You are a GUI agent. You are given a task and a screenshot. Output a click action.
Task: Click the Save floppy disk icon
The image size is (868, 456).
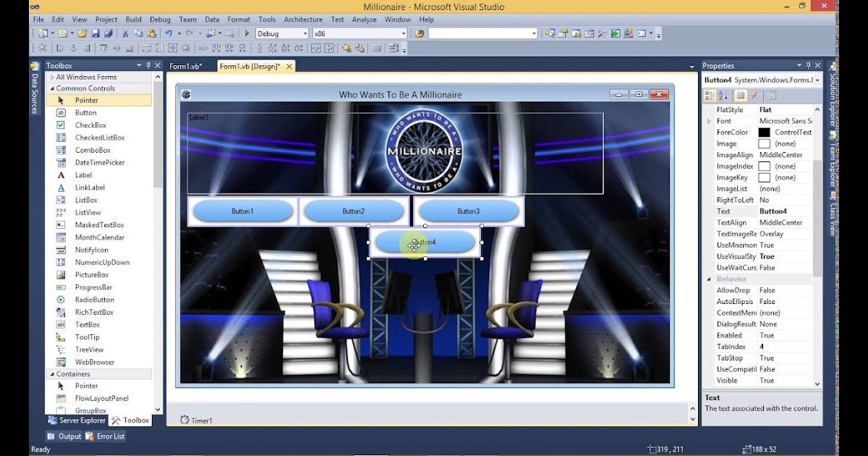click(95, 33)
